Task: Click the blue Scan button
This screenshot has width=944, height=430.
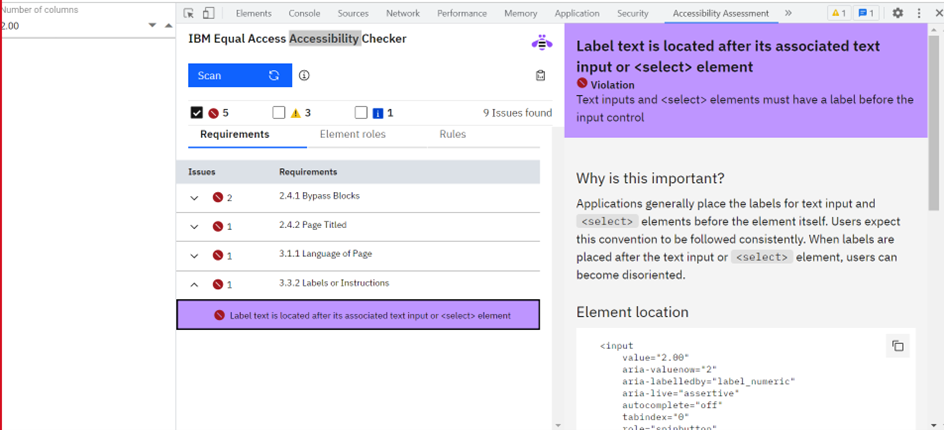Action: coord(239,75)
